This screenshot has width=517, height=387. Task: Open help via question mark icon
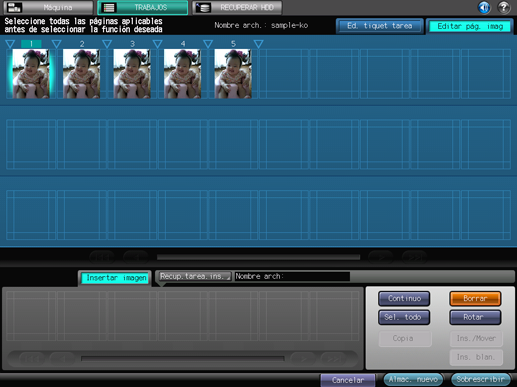(x=504, y=7)
